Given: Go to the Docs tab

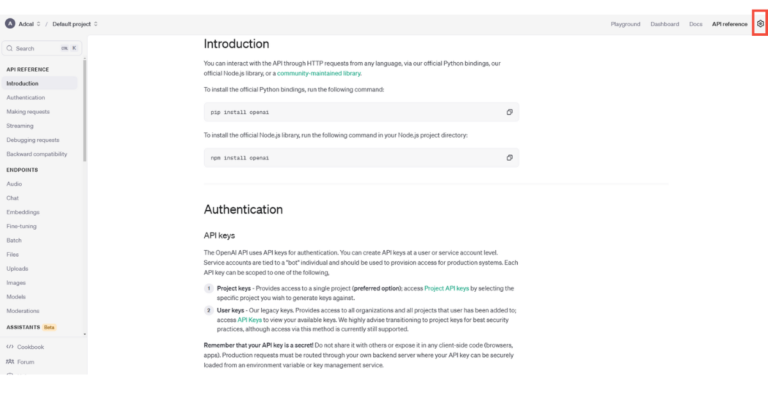Looking at the screenshot, I should [x=695, y=23].
